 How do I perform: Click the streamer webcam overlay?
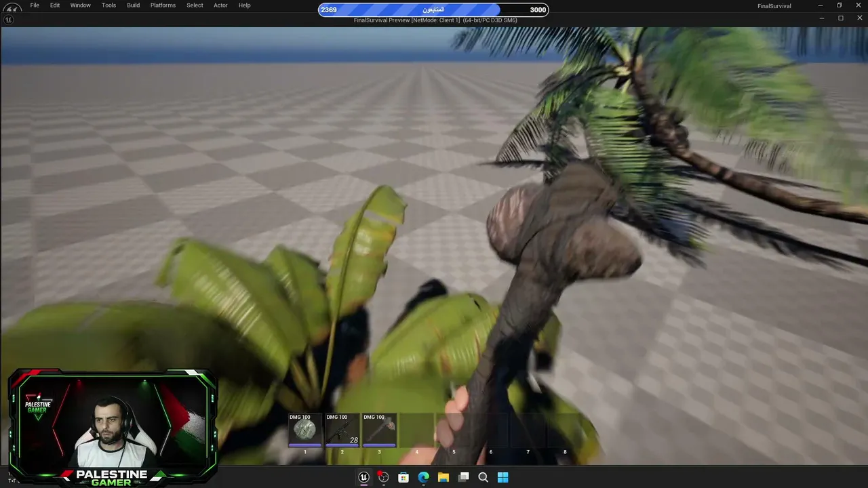tap(113, 428)
